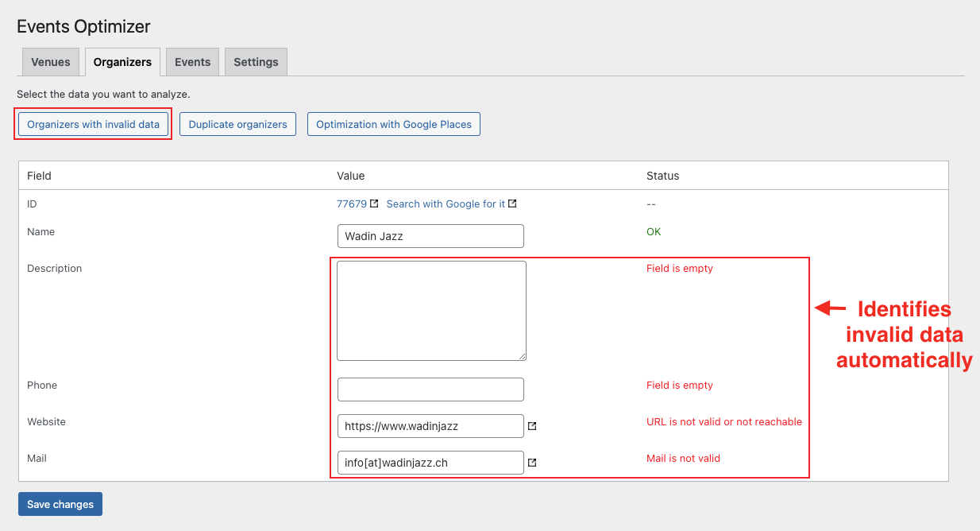Open the link icon next to the Website field
Image resolution: width=980 pixels, height=531 pixels.
point(533,427)
